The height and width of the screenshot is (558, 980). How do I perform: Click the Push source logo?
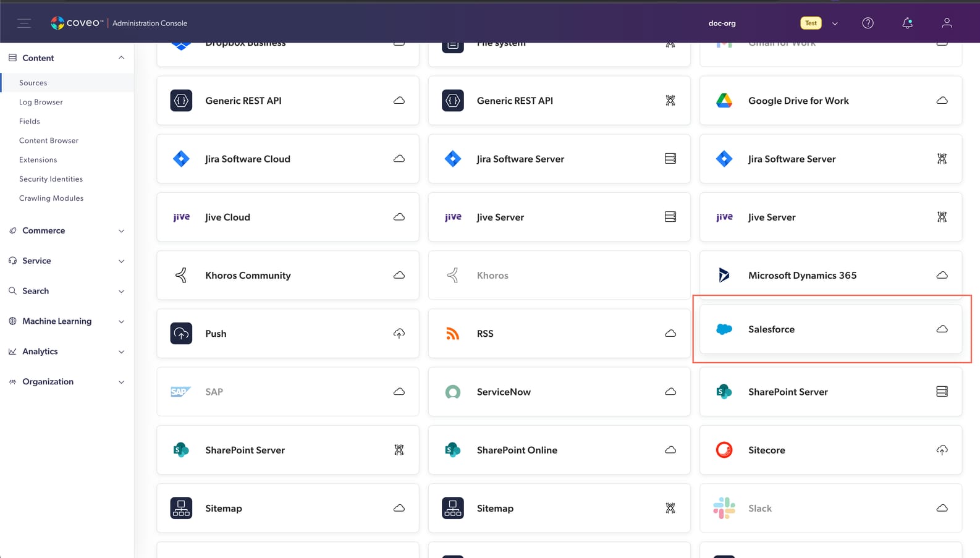point(181,334)
